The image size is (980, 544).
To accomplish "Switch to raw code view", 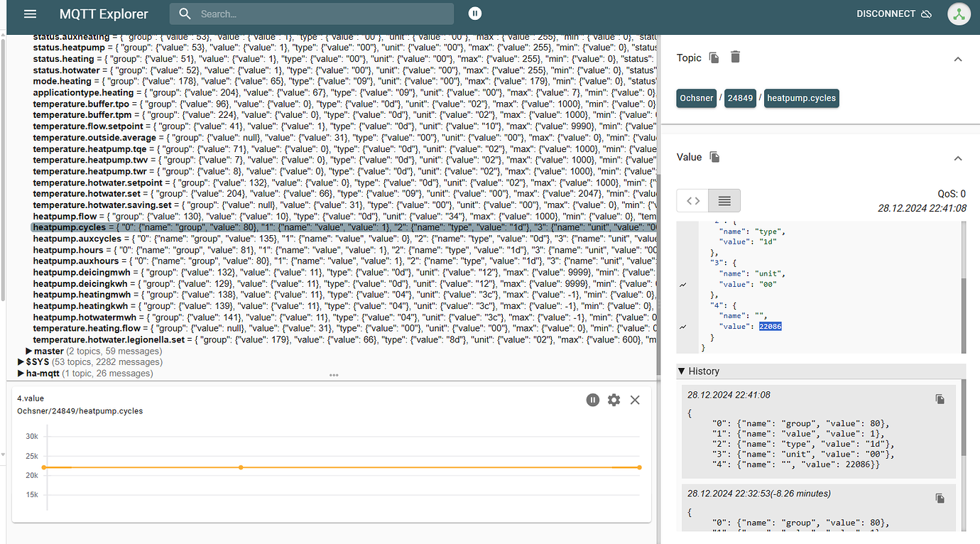I will [693, 201].
